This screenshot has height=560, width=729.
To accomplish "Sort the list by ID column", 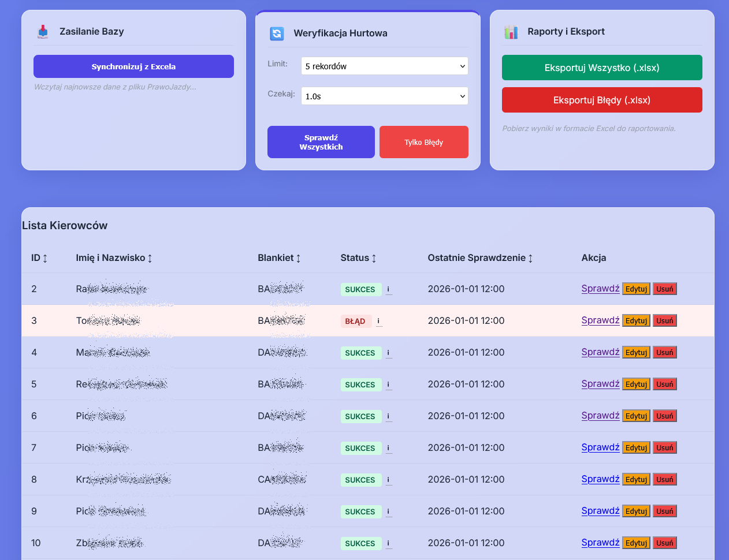I will pyautogui.click(x=39, y=258).
